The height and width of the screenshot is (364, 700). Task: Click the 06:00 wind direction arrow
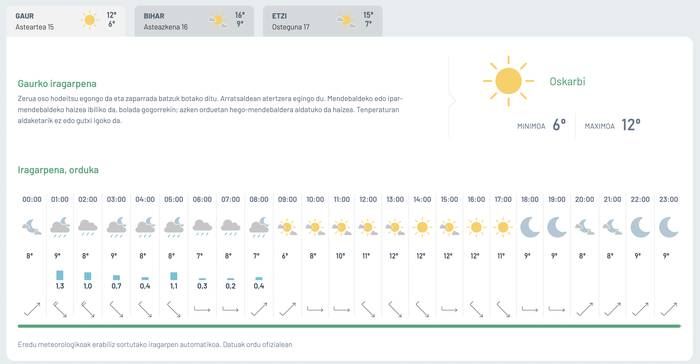pos(202,309)
